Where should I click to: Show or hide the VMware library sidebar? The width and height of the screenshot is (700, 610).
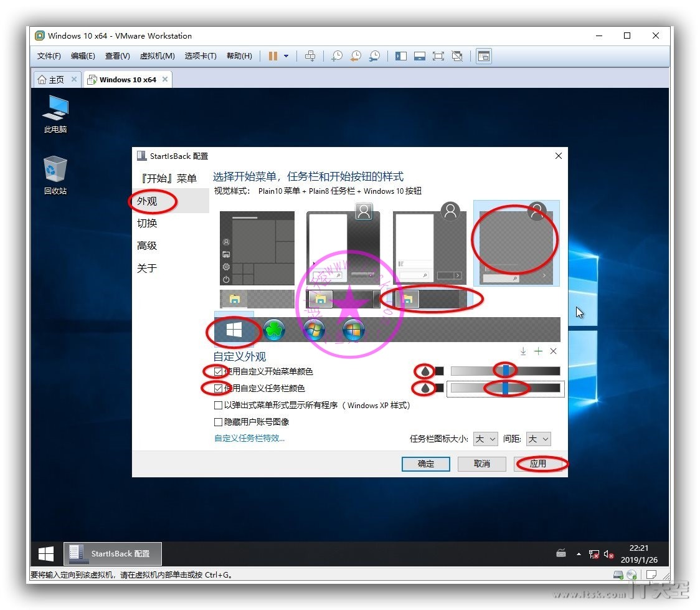pyautogui.click(x=401, y=56)
